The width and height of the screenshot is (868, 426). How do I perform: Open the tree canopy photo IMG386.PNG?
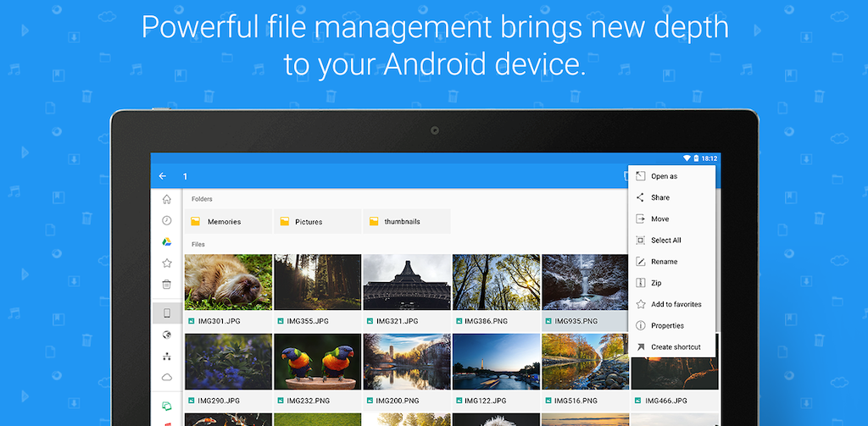tap(496, 282)
